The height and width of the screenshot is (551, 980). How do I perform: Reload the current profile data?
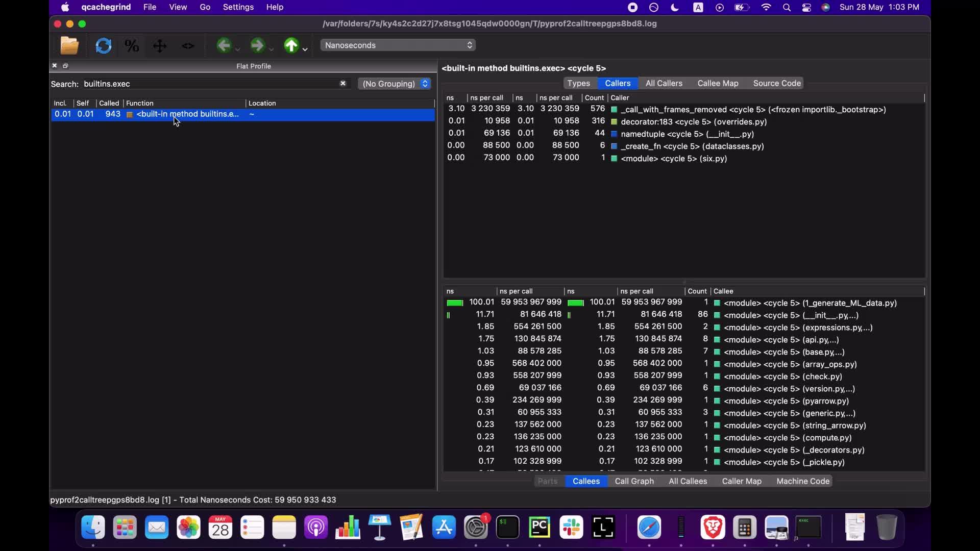103,46
